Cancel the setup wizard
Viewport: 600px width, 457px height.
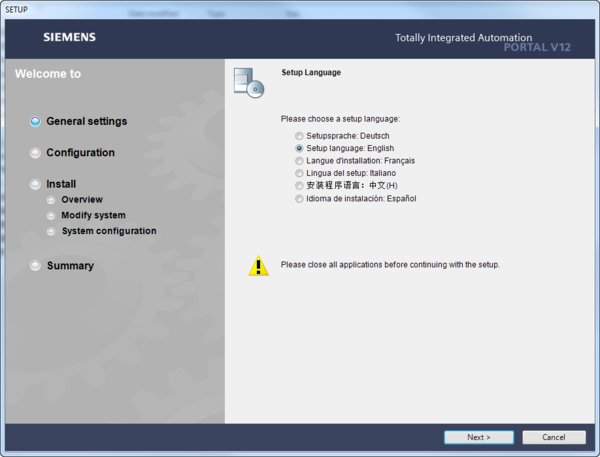(x=554, y=437)
